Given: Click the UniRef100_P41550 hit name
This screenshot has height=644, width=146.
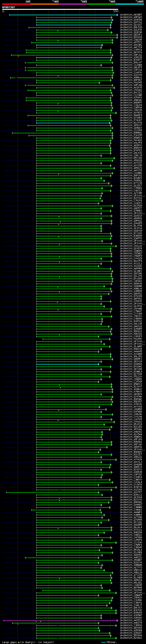Looking at the screenshot, I should (x=131, y=339).
